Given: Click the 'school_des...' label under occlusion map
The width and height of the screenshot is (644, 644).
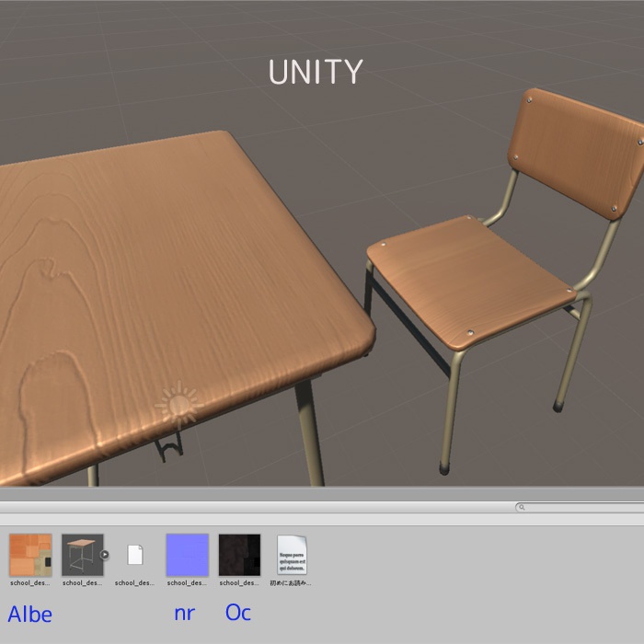Looking at the screenshot, I should (239, 582).
